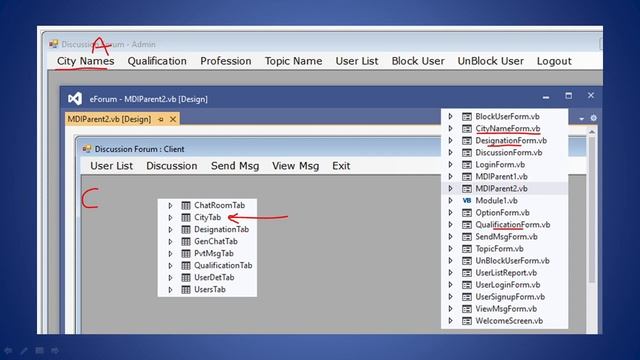Expand the BlockUserForm.vb node

(x=451, y=116)
